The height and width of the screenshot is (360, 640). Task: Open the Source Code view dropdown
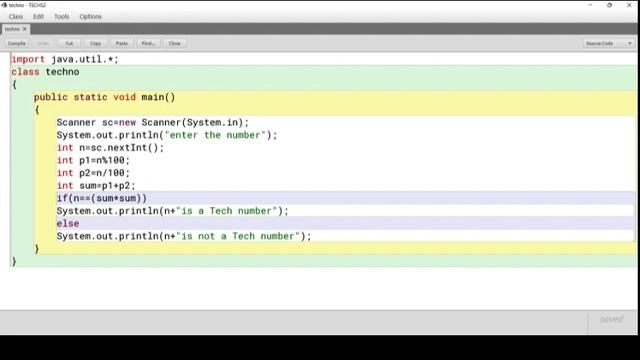(x=608, y=43)
